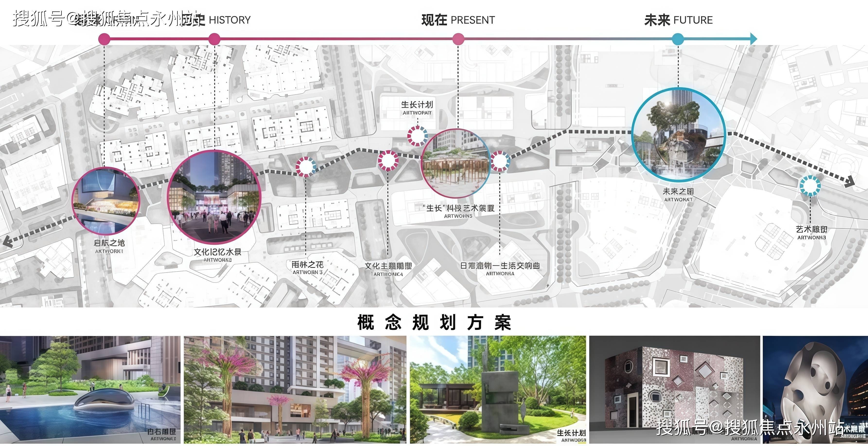
Task: Open the small circular reflecting pool building image
Action: point(105,201)
